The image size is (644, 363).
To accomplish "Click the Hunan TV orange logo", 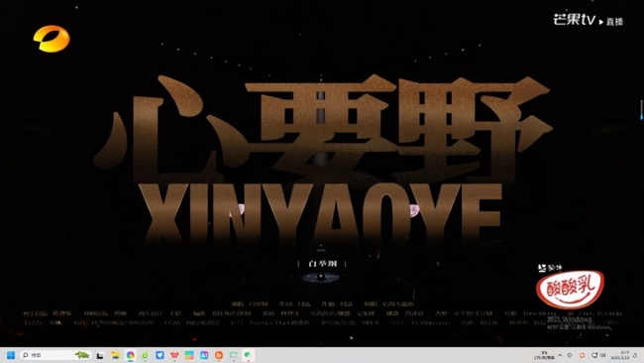I will click(52, 39).
